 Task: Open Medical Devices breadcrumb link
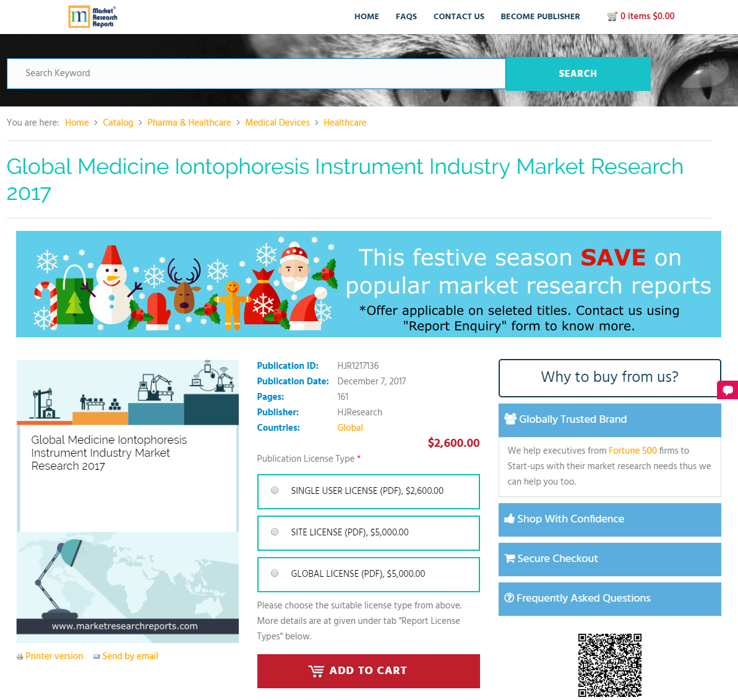277,123
